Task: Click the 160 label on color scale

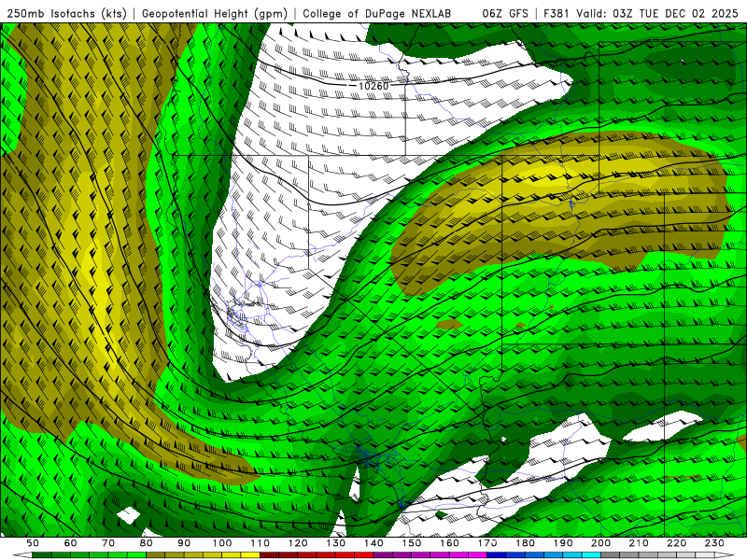Action: 449,543
